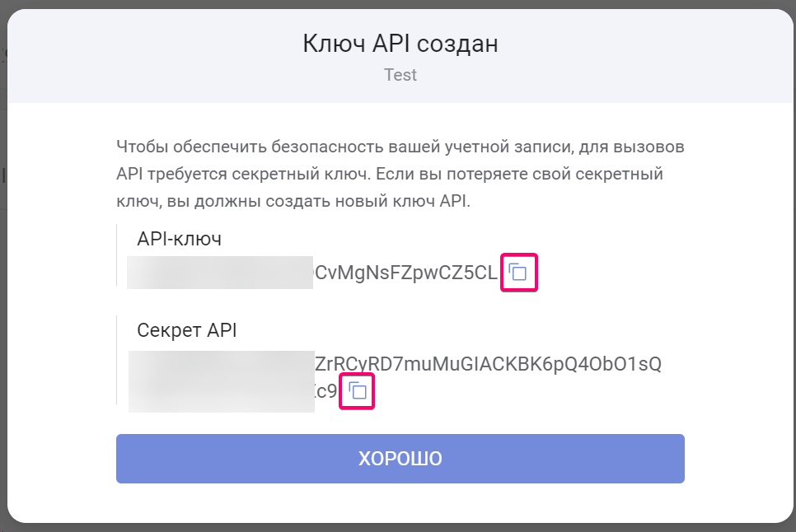
Task: Click the secret's trailing characters "c9"
Action: [x=328, y=391]
